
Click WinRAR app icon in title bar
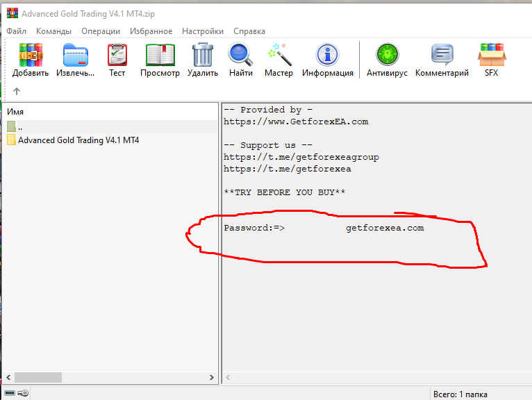tap(13, 13)
